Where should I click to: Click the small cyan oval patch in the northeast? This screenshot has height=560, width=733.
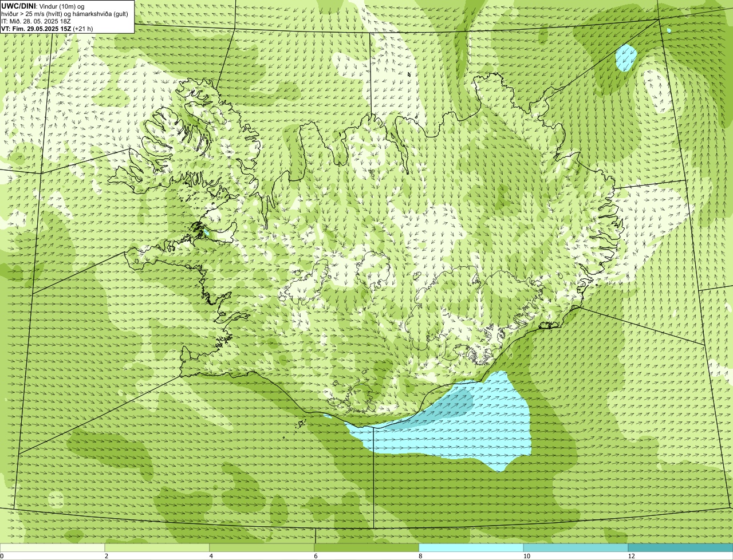(626, 57)
